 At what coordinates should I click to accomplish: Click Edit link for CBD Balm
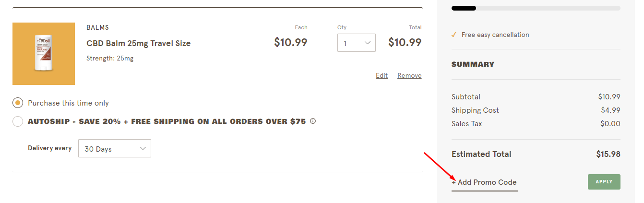click(382, 75)
